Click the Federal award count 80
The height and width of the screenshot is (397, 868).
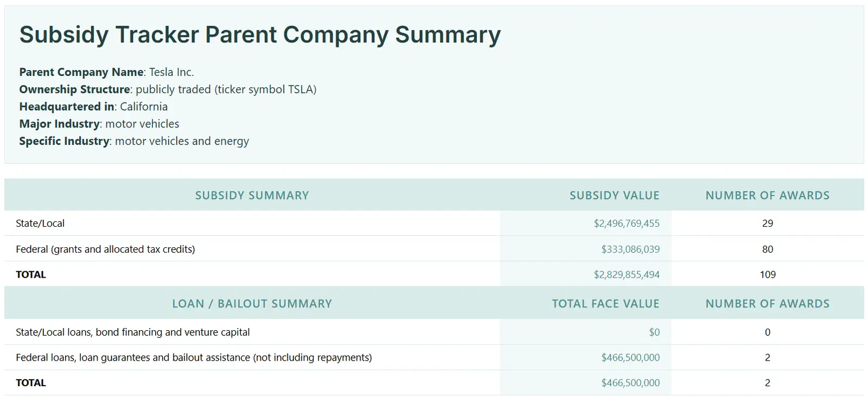click(x=767, y=249)
